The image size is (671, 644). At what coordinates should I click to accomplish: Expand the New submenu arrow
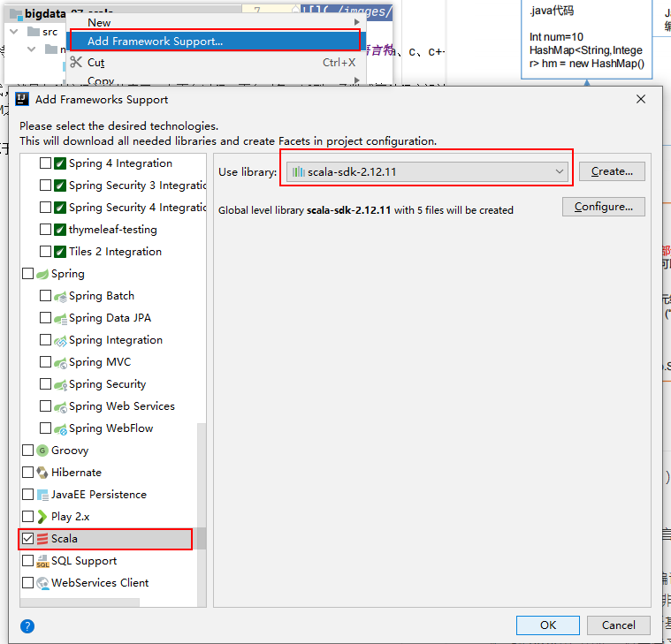(x=357, y=22)
